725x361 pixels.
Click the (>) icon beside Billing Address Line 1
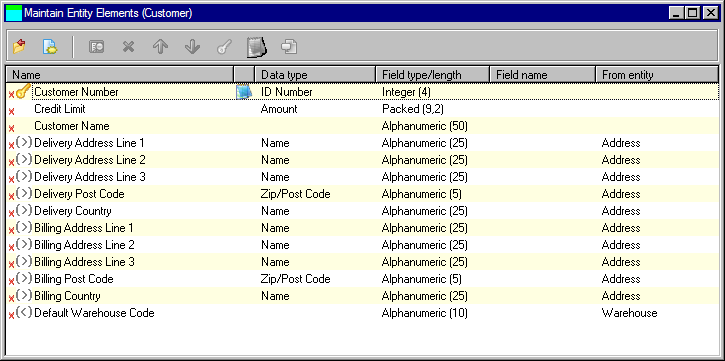[24, 228]
